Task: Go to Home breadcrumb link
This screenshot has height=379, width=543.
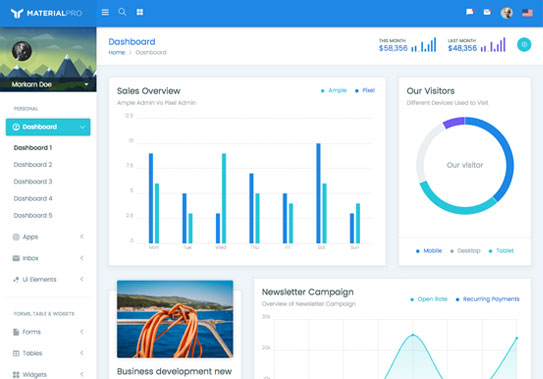Action: (116, 53)
